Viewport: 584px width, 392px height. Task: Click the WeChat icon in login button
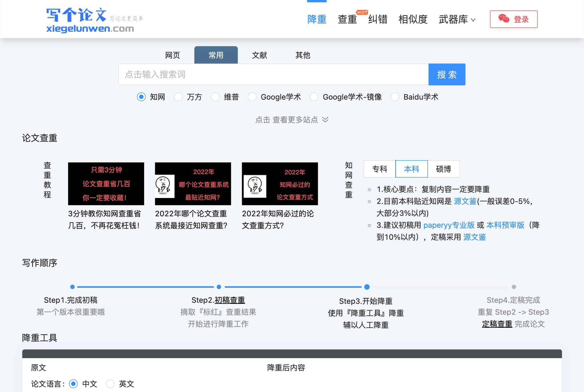(x=504, y=19)
